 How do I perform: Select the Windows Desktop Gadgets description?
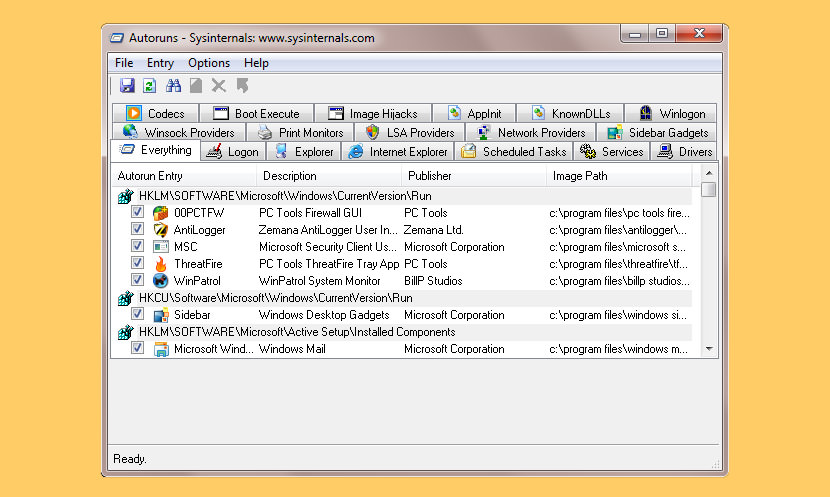324,315
